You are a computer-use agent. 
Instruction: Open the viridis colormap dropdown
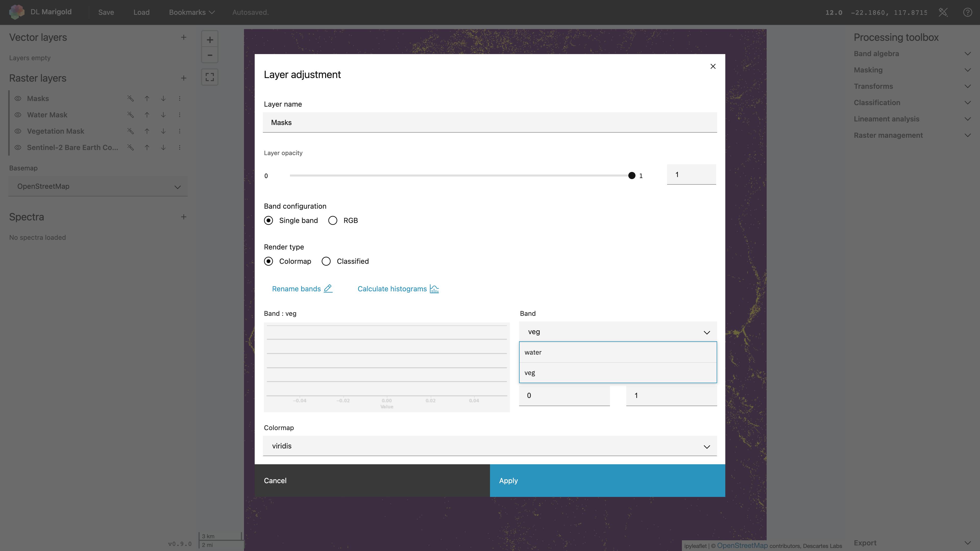490,446
